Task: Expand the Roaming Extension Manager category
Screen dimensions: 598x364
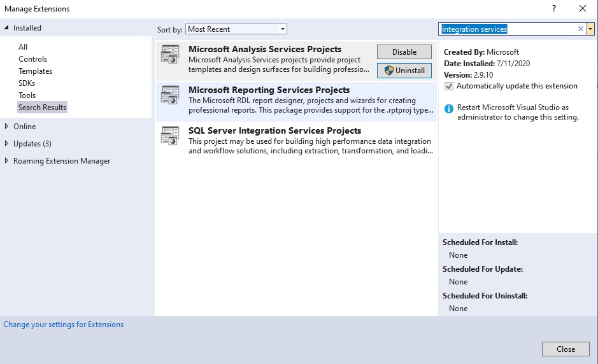Action: pos(6,161)
